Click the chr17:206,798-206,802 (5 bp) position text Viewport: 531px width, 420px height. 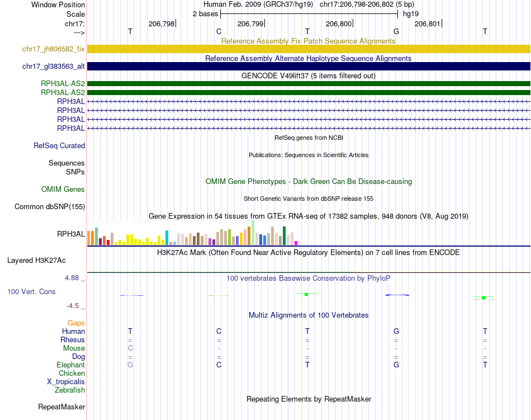coord(367,4)
